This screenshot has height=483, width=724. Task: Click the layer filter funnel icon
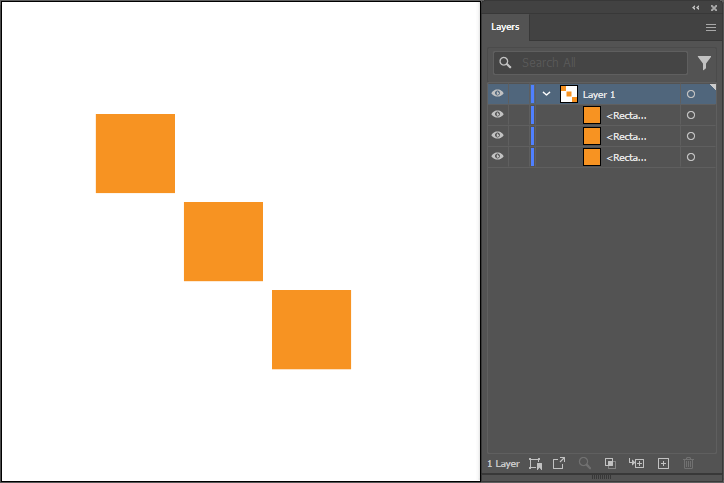[704, 63]
